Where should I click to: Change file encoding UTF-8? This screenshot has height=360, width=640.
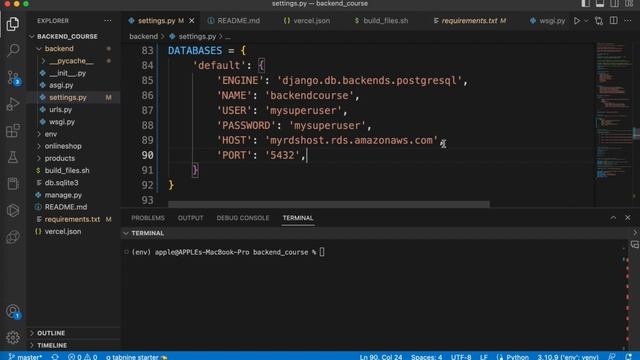pyautogui.click(x=461, y=357)
